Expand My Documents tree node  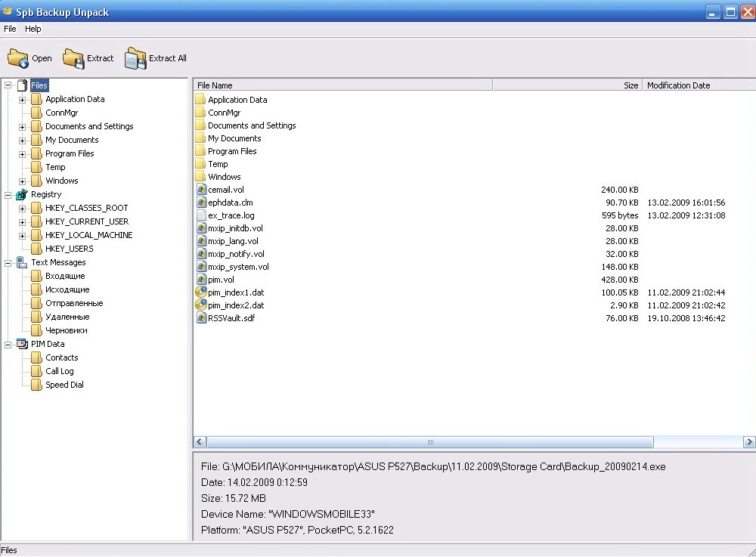22,141
